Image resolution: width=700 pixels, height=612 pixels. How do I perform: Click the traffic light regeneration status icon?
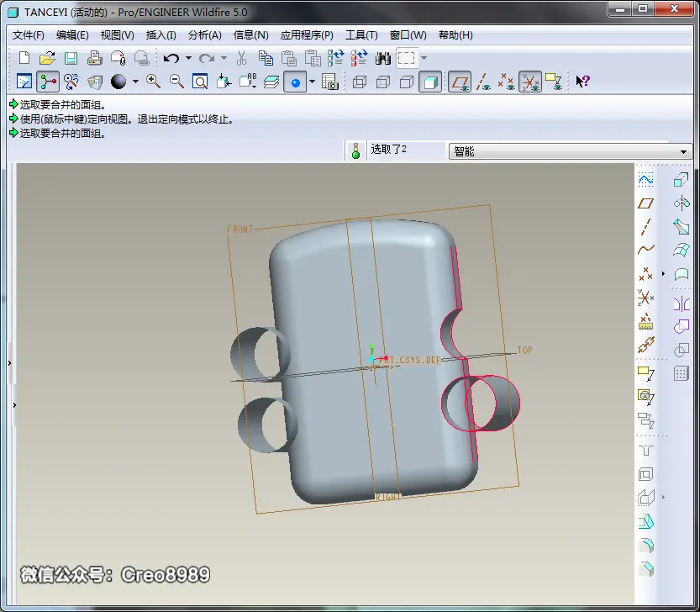pyautogui.click(x=355, y=150)
